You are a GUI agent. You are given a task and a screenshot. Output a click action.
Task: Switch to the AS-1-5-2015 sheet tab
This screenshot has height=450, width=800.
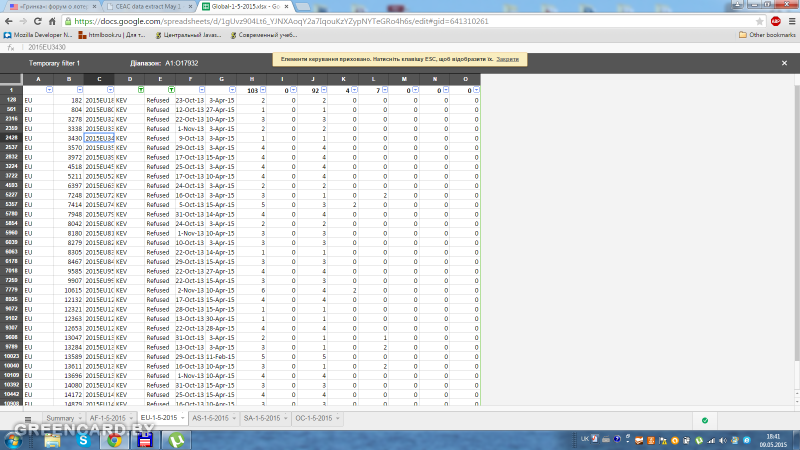point(209,418)
